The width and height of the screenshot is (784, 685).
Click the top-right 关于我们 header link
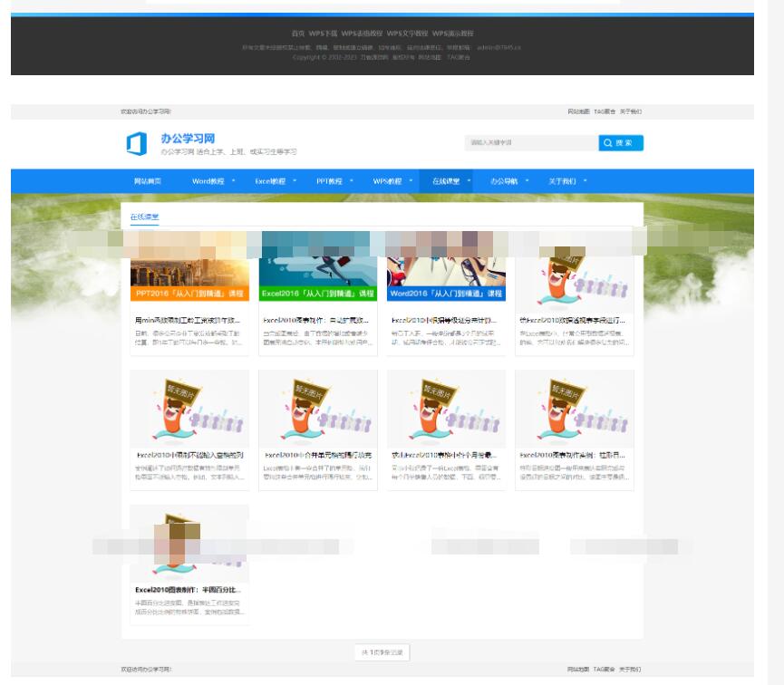point(630,111)
